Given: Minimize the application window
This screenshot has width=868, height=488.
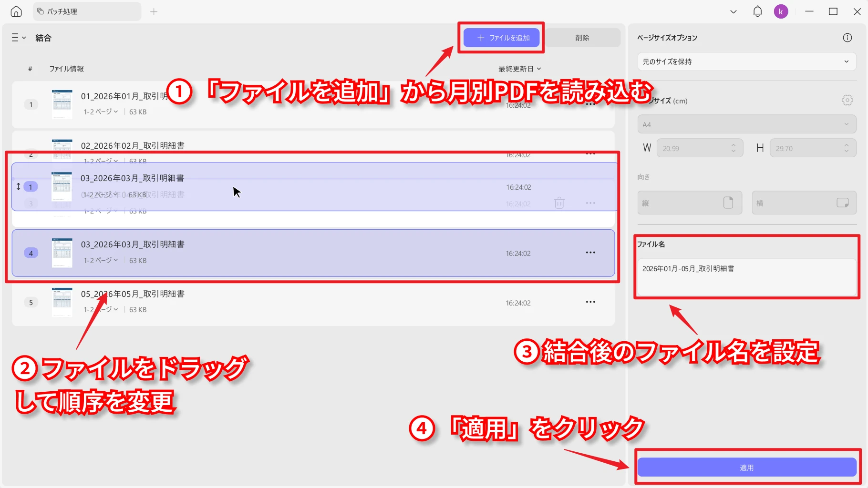Looking at the screenshot, I should pyautogui.click(x=809, y=11).
